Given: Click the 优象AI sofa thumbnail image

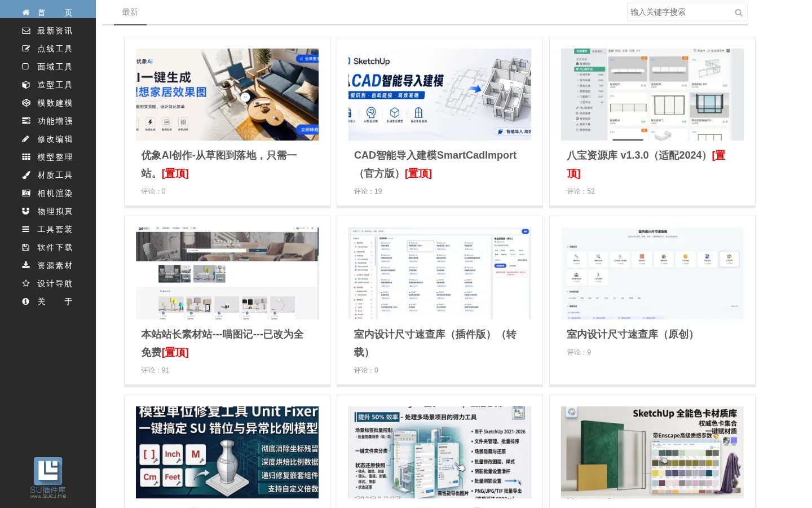Looking at the screenshot, I should tap(227, 94).
